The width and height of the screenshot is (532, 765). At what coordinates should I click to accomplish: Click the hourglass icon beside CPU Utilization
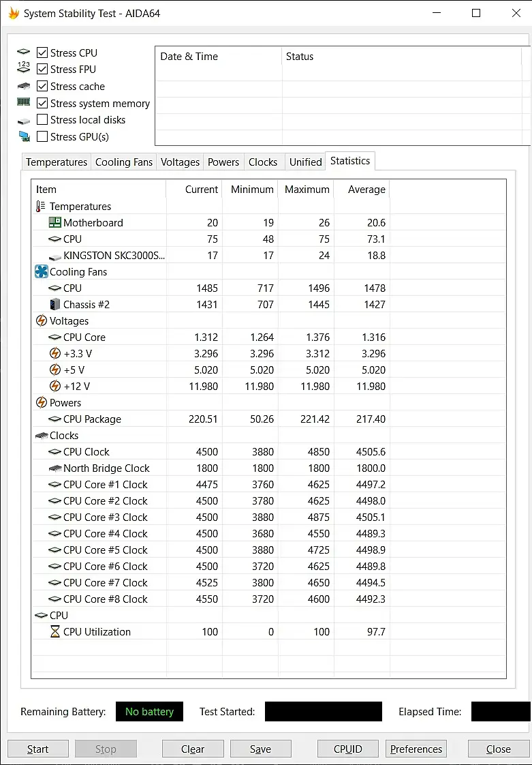click(x=55, y=632)
